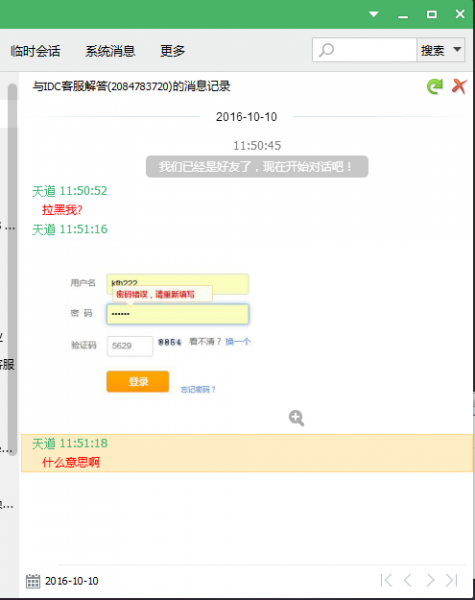Expand the 搜索 dropdown arrow
The width and height of the screenshot is (475, 600).
click(457, 49)
